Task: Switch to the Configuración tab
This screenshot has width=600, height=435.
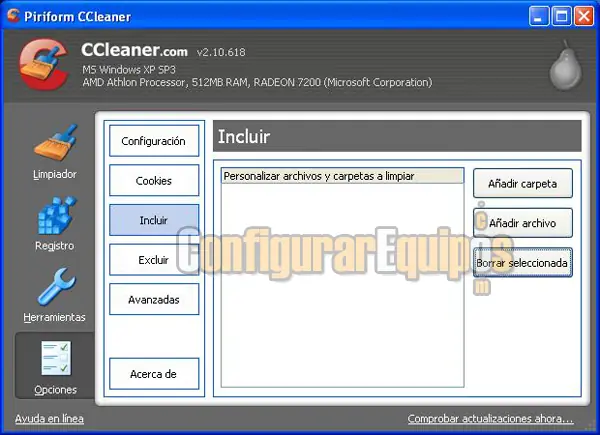Action: [x=154, y=141]
